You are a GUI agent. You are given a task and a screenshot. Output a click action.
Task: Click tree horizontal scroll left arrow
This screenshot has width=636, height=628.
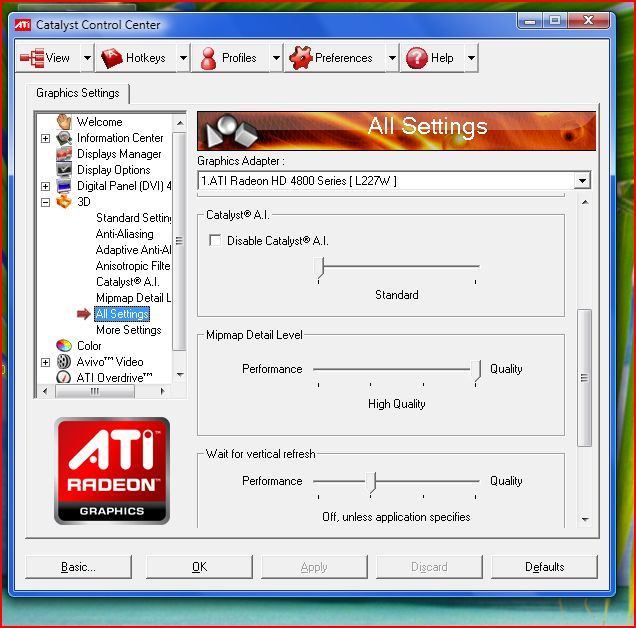tap(45, 391)
